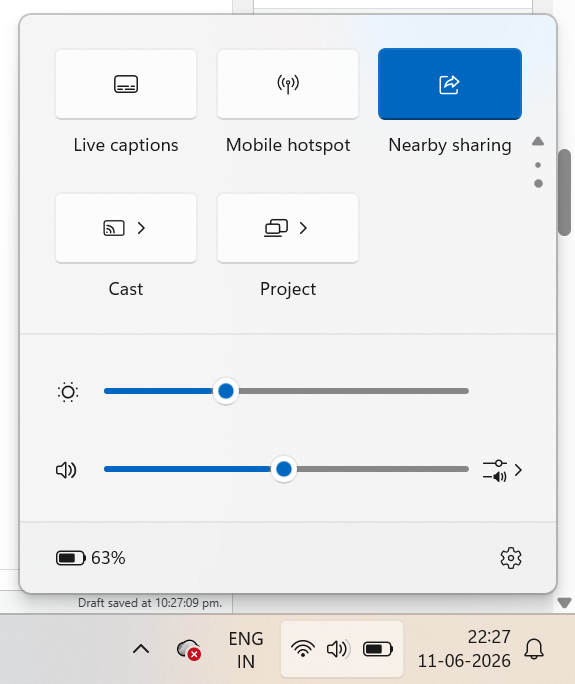Image resolution: width=575 pixels, height=684 pixels.
Task: Show hidden tray icons chevron
Action: [141, 649]
